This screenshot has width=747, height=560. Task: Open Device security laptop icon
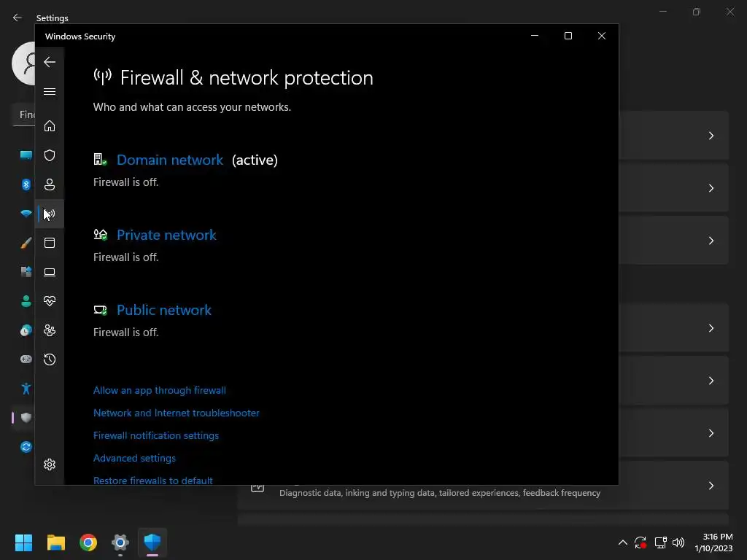tap(50, 272)
